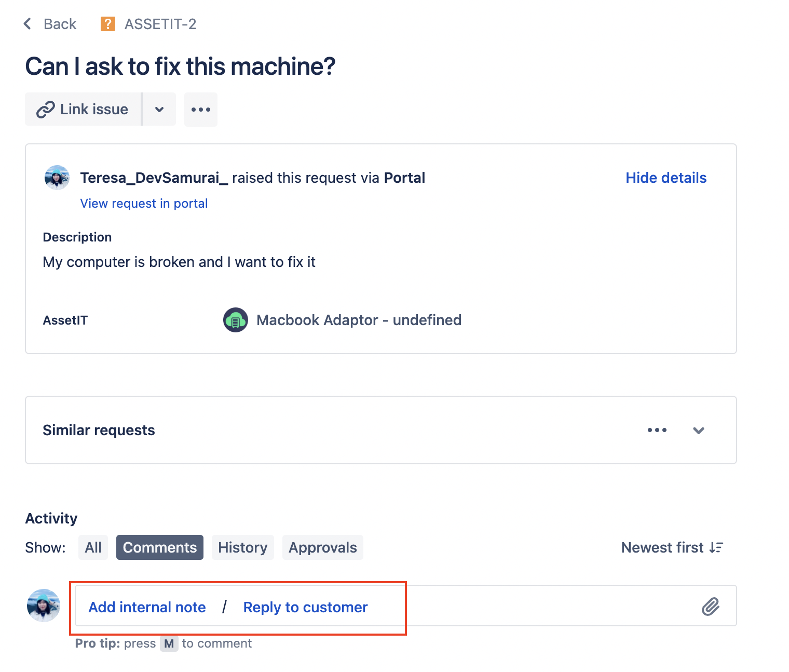
Task: Toggle Hide details for the request
Action: pos(665,178)
